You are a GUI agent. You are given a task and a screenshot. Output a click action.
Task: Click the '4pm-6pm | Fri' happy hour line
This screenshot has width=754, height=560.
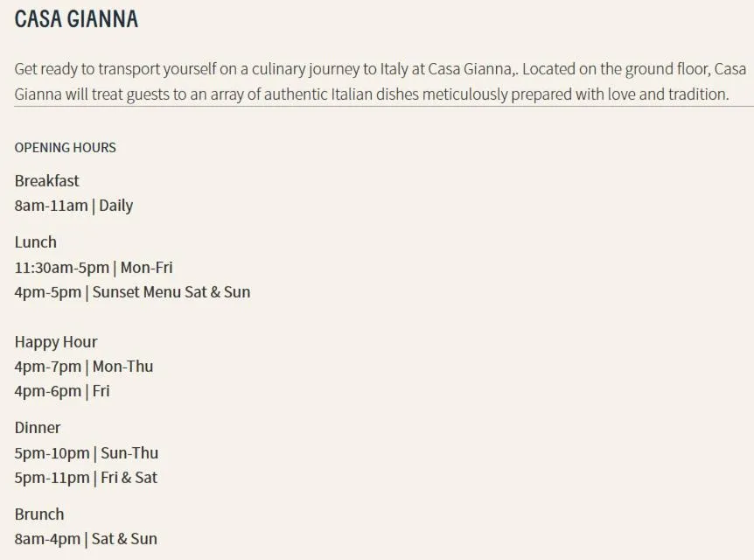click(61, 390)
